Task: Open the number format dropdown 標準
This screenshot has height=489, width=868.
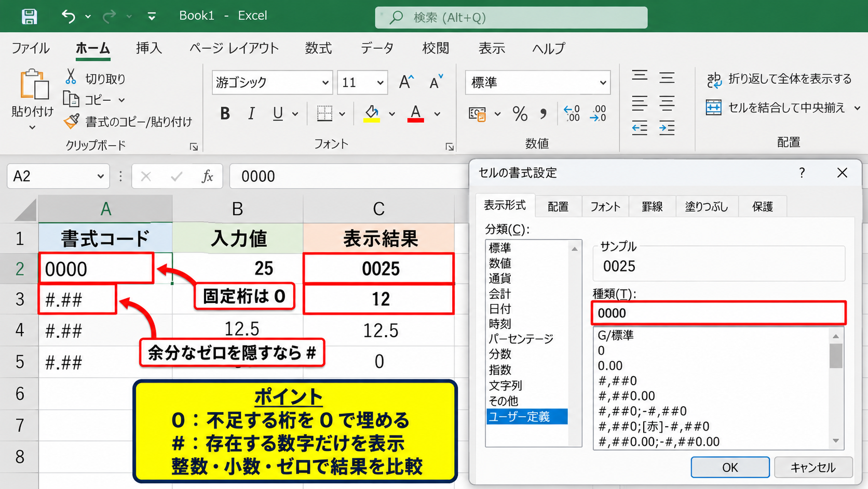Action: click(x=603, y=83)
